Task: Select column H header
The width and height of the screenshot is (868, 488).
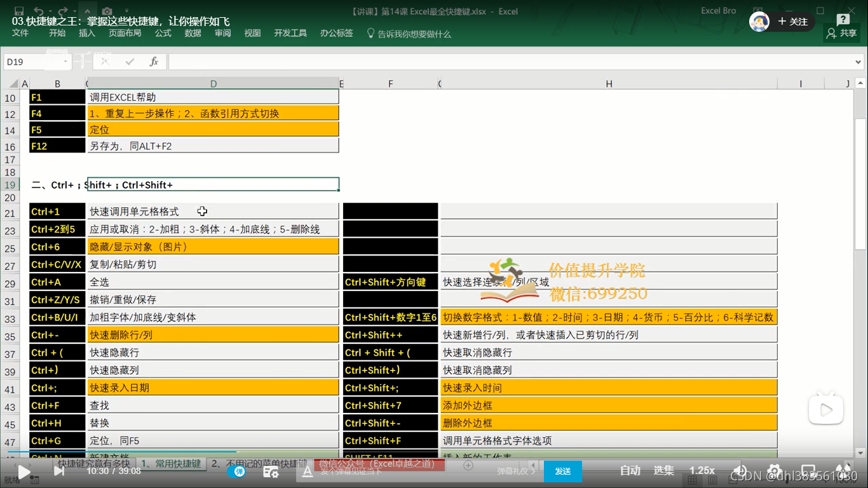Action: coord(609,84)
